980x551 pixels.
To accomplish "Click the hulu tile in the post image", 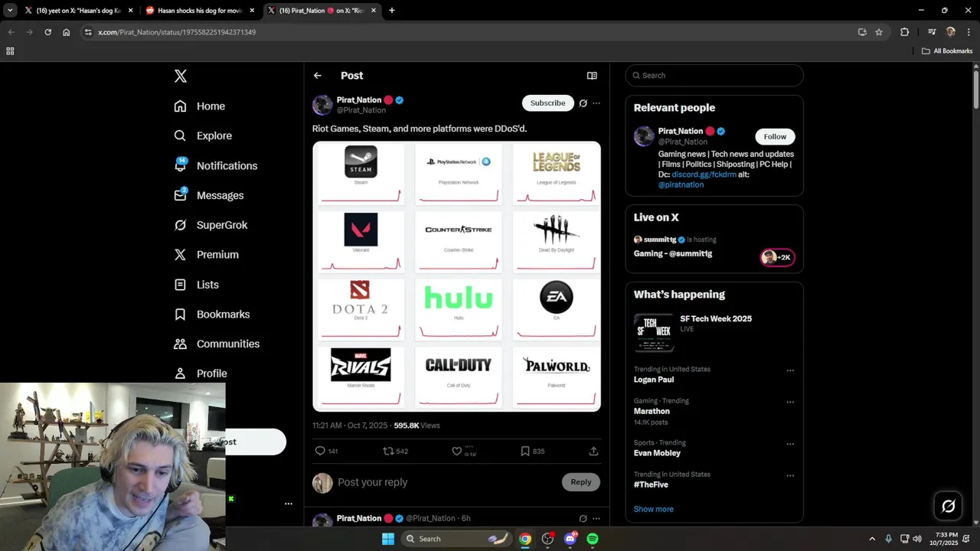I will tap(459, 309).
